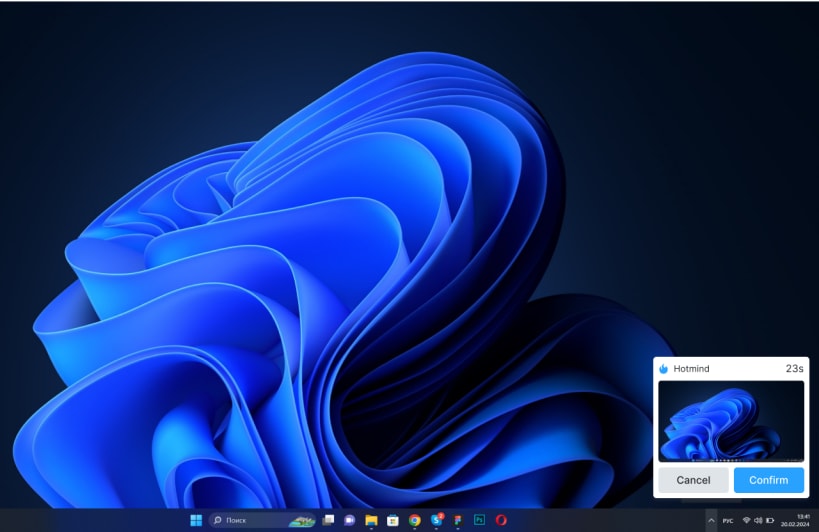Open the Windows Start menu
Viewport: 819px width, 532px height.
click(x=196, y=520)
